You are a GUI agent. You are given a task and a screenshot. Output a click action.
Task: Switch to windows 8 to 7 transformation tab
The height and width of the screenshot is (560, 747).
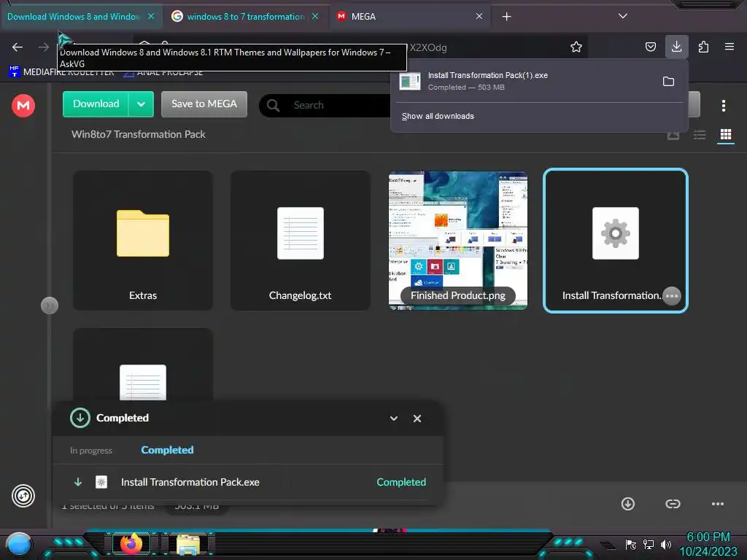click(x=245, y=17)
